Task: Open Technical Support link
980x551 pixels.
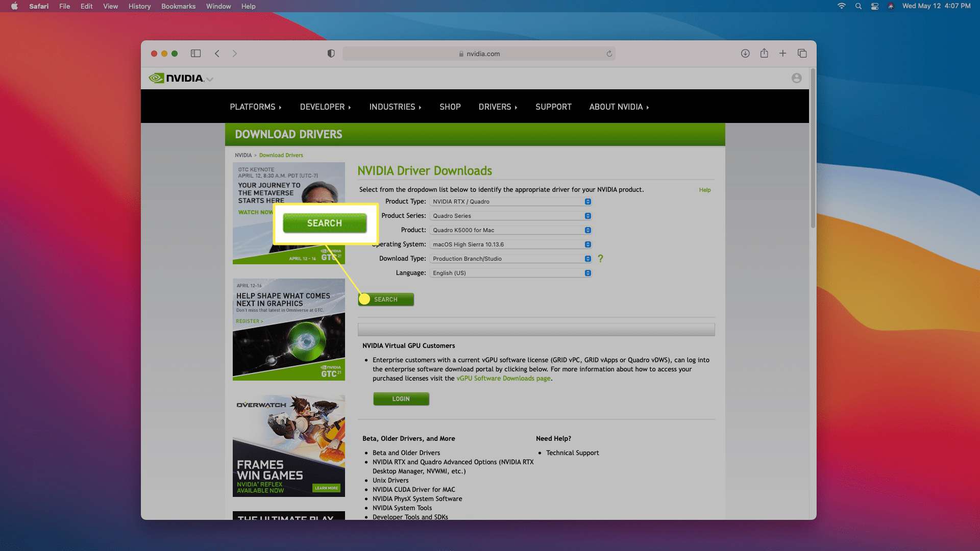Action: 572,453
